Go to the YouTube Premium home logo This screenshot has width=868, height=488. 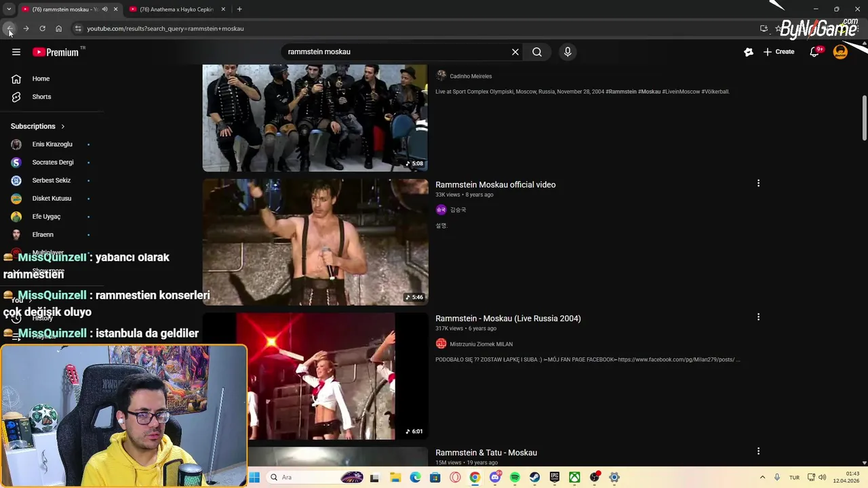(x=56, y=52)
